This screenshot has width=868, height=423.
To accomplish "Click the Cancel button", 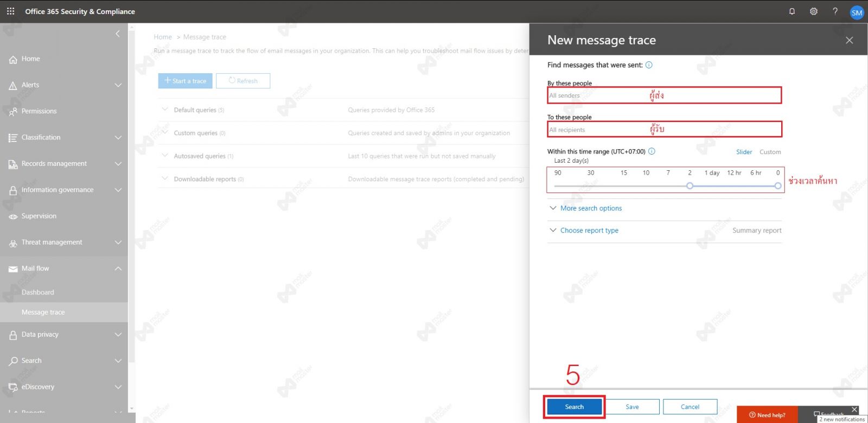I will pyautogui.click(x=690, y=407).
